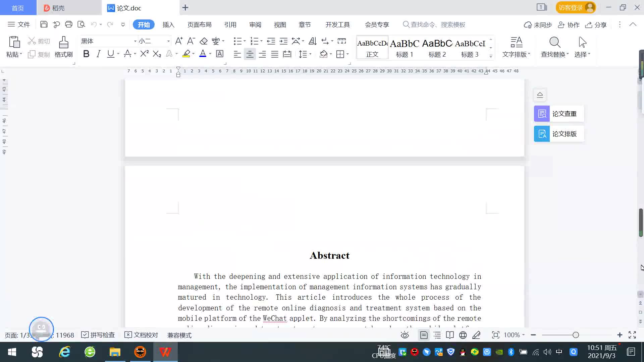Toggle the 拼写检查 spell check
Image resolution: width=644 pixels, height=362 pixels.
(98, 335)
